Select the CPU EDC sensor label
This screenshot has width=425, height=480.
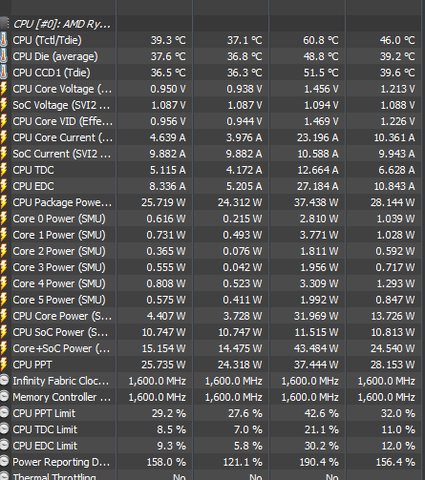[x=33, y=186]
